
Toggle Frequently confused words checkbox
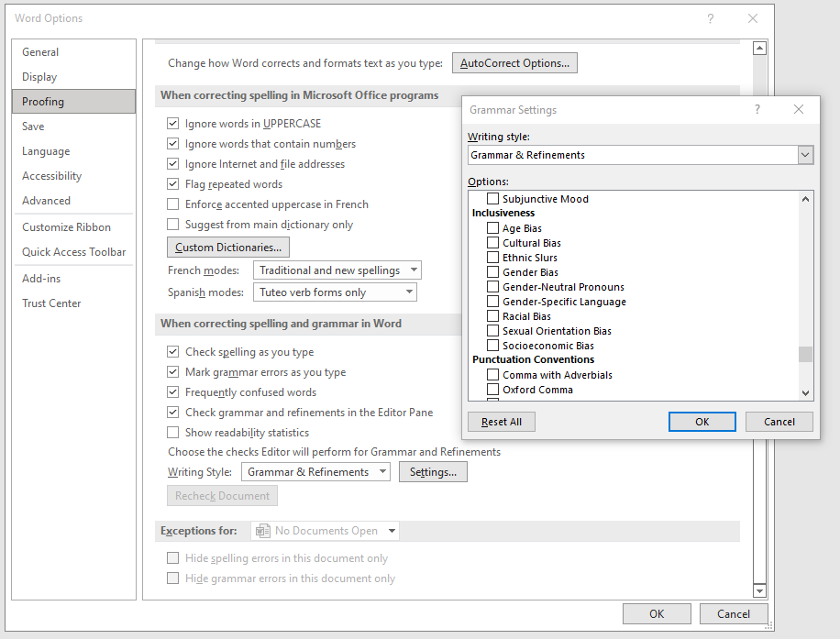[172, 392]
